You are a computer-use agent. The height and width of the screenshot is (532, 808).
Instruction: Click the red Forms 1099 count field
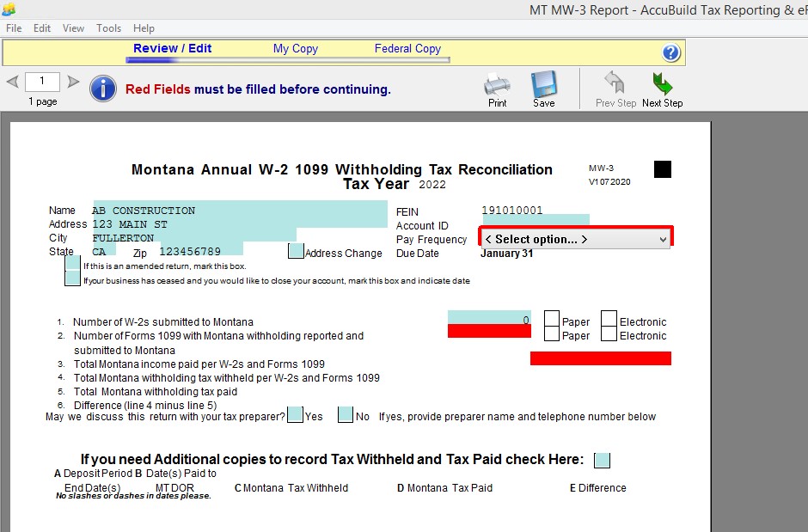click(489, 331)
